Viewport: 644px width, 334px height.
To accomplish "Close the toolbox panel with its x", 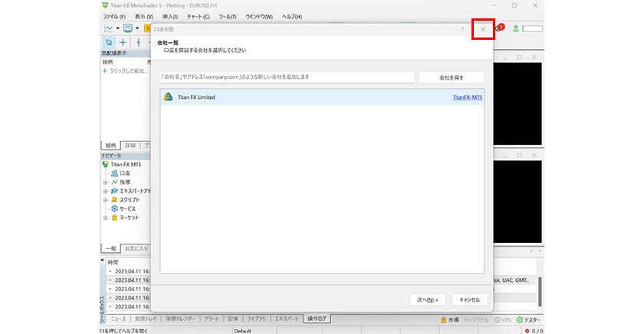I will 102,260.
